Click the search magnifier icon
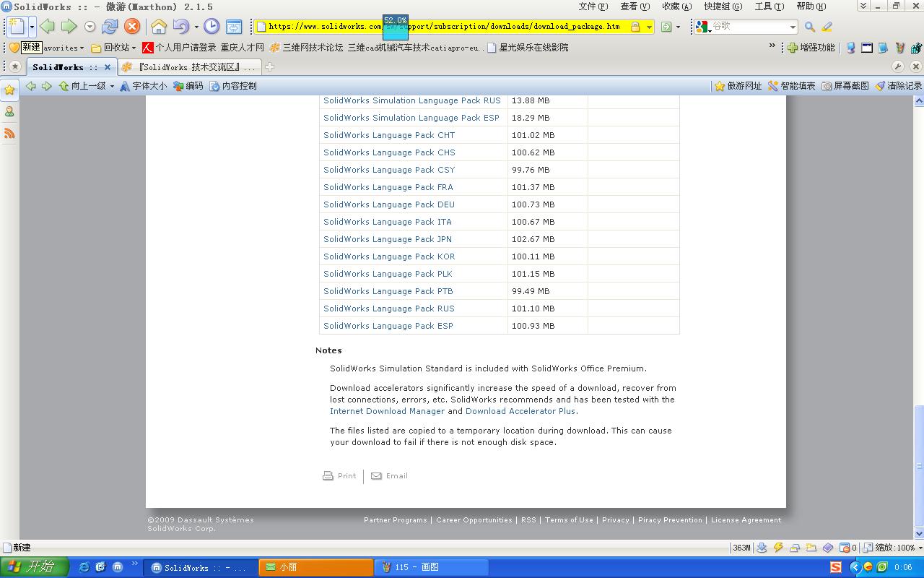 tap(810, 27)
